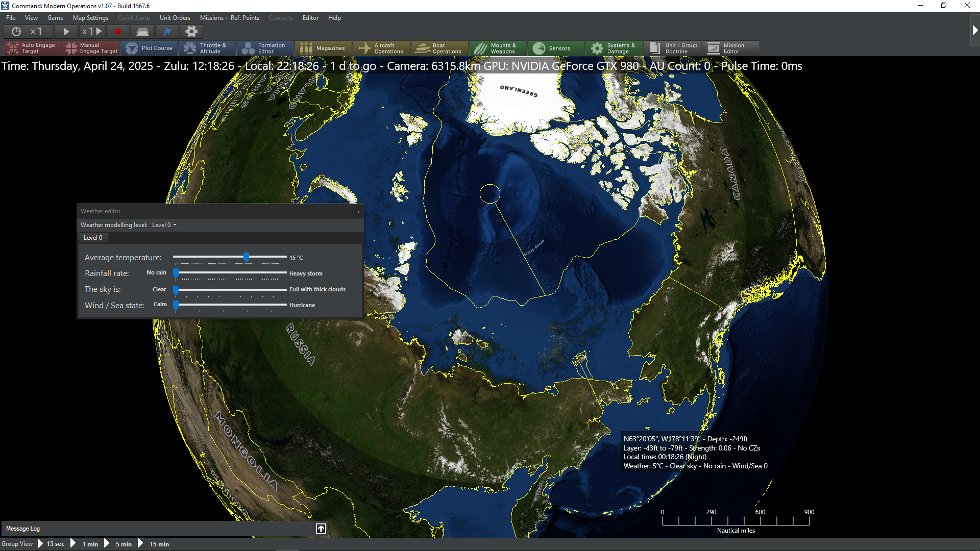Open Mounts & Weapons
This screenshot has width=980, height=551.
[498, 48]
